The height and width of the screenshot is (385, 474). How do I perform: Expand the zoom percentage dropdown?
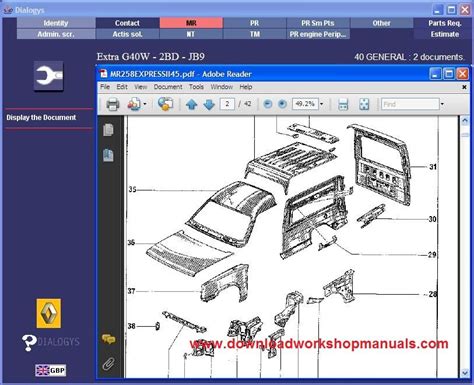[321, 104]
